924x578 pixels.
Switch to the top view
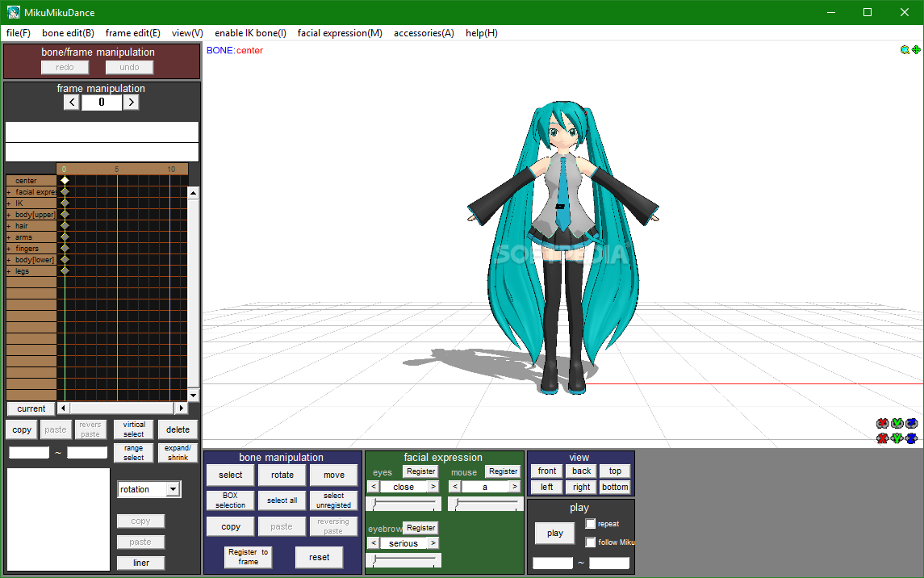(615, 471)
